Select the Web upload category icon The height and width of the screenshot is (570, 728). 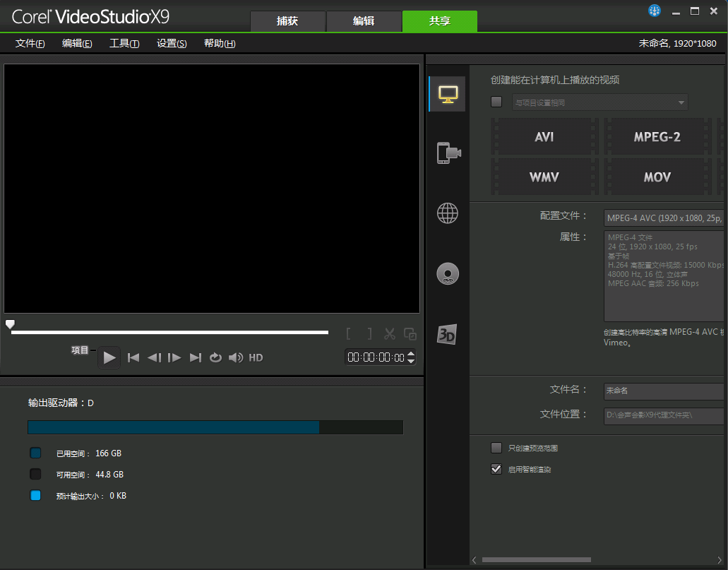pos(448,213)
